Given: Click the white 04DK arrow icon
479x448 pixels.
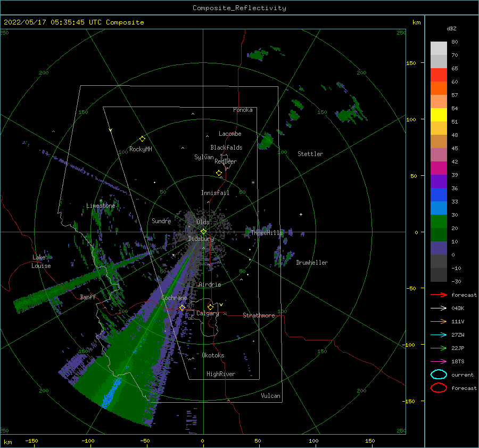Looking at the screenshot, I should pos(439,308).
